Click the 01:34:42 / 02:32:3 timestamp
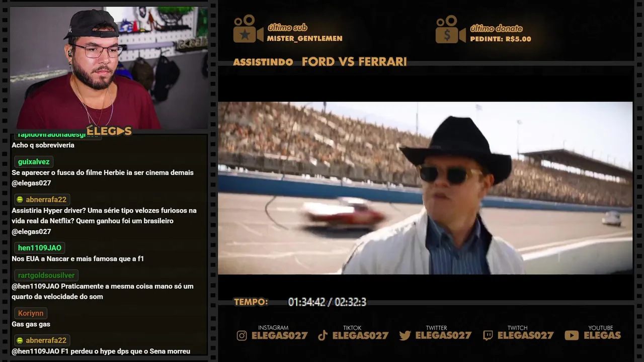 [327, 302]
